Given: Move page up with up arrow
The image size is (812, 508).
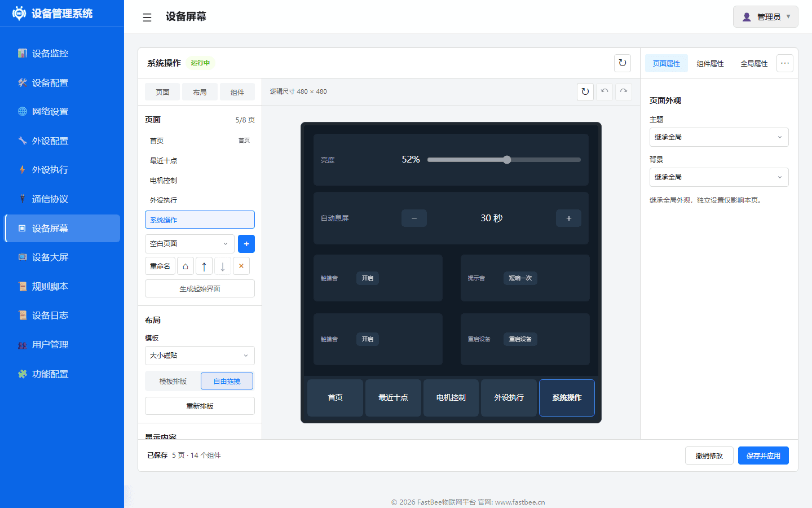Looking at the screenshot, I should [x=204, y=266].
